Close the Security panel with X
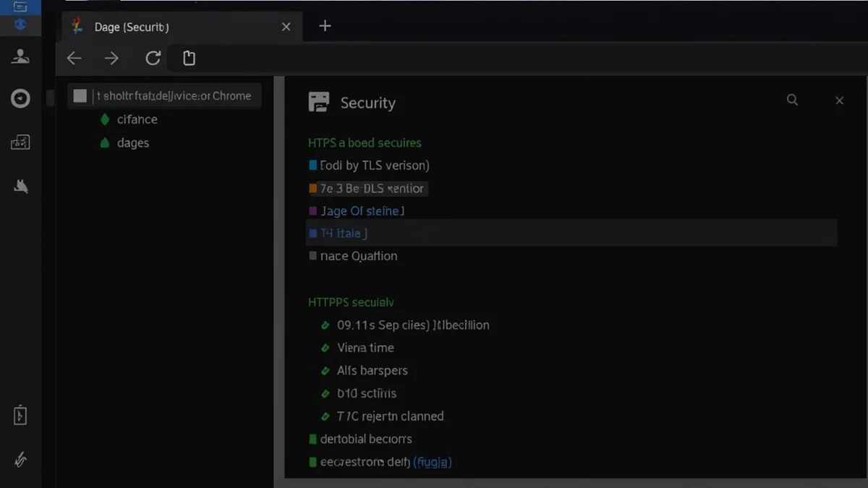 [839, 100]
